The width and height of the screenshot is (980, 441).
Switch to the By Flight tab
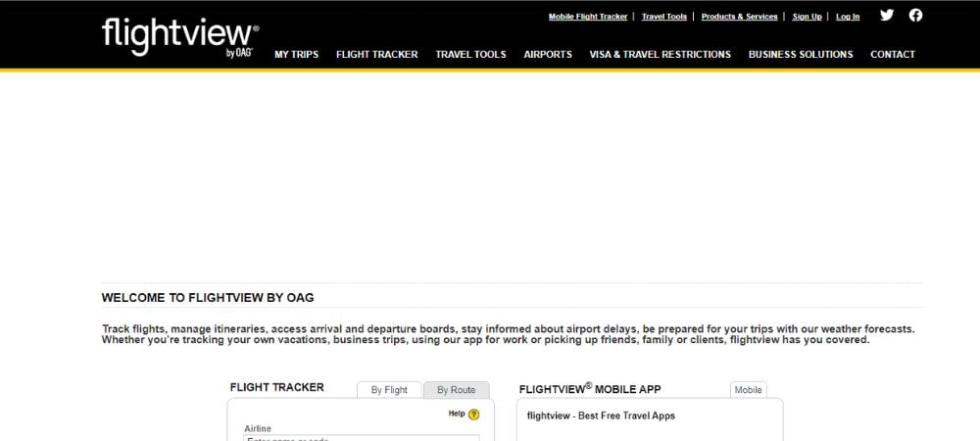tap(389, 390)
